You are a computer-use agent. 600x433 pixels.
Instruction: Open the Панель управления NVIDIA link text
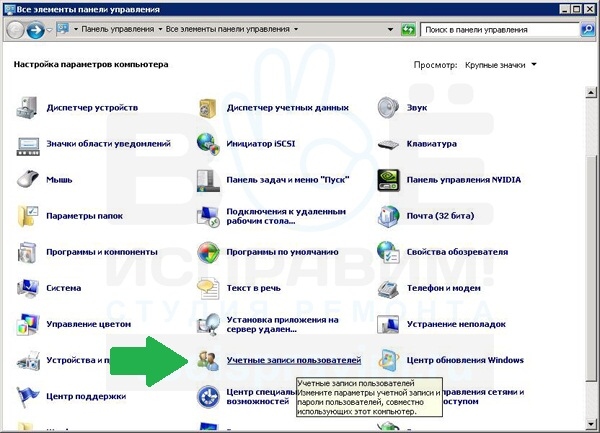click(464, 180)
